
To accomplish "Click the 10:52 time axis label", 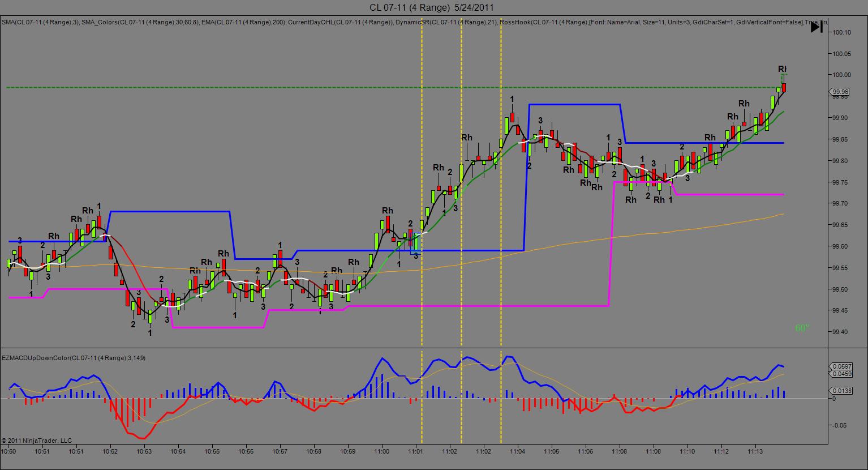I will coord(110,451).
